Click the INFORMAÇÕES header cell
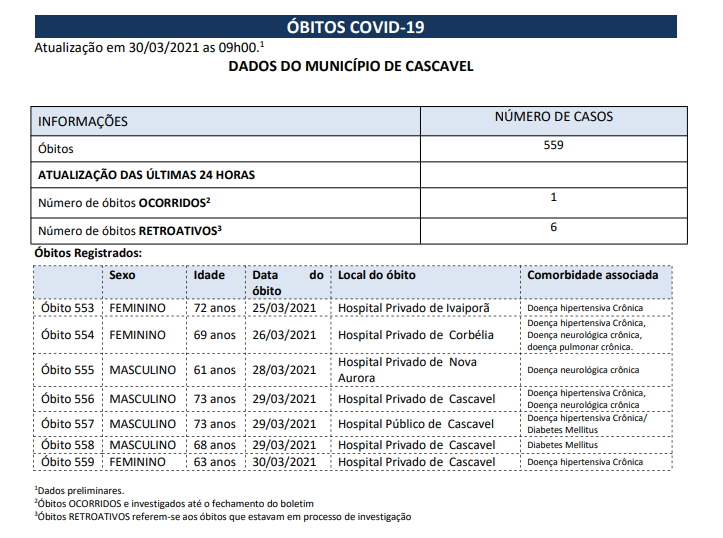The height and width of the screenshot is (538, 723). point(225,121)
